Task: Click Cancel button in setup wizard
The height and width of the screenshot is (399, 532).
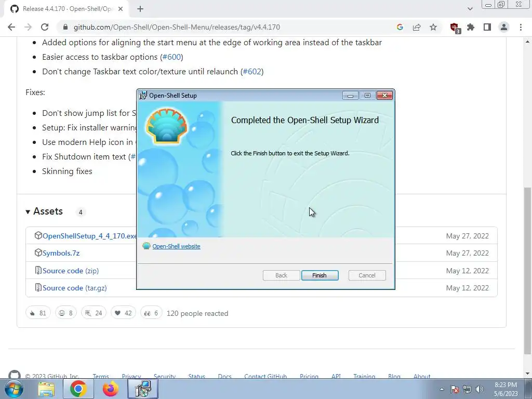Action: coord(367,275)
